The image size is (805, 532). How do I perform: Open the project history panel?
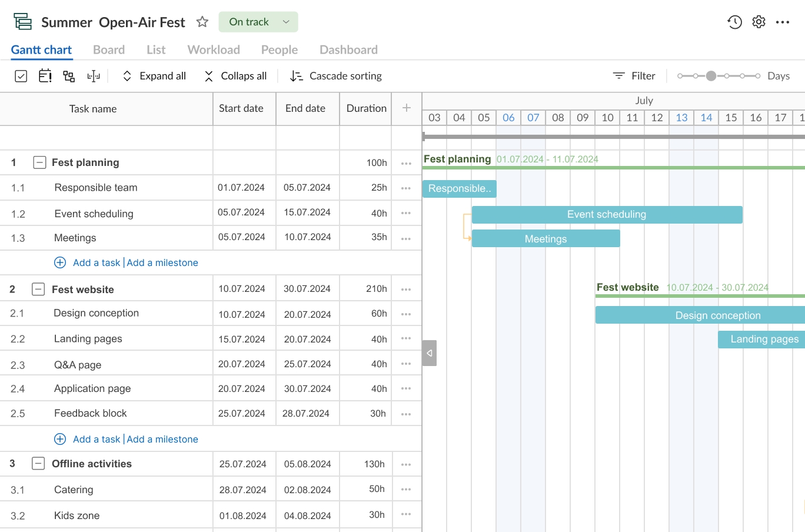point(734,21)
